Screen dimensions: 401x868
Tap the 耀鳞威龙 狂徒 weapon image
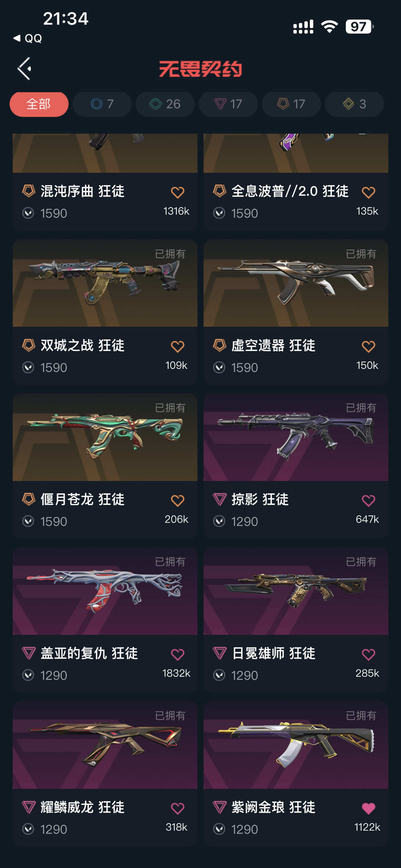[105, 745]
